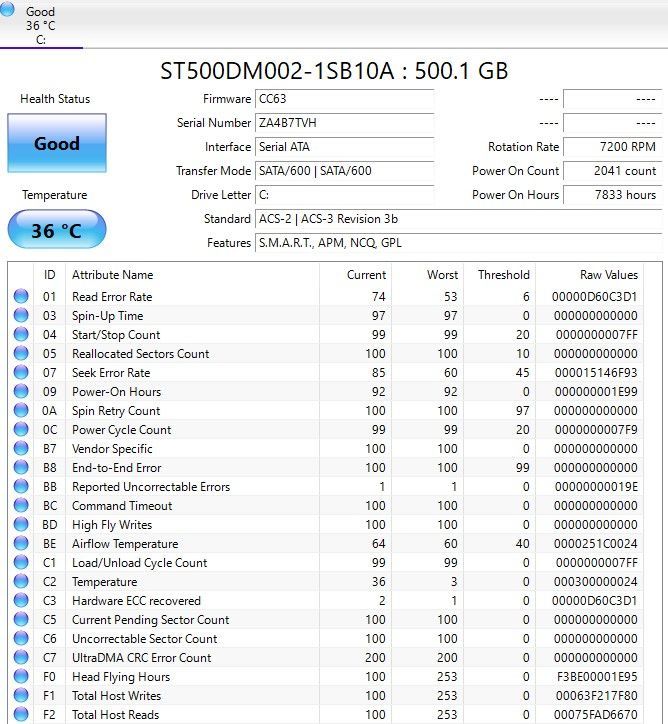This screenshot has height=724, width=668.
Task: Click the Interface field Serial ATA
Action: pos(344,147)
